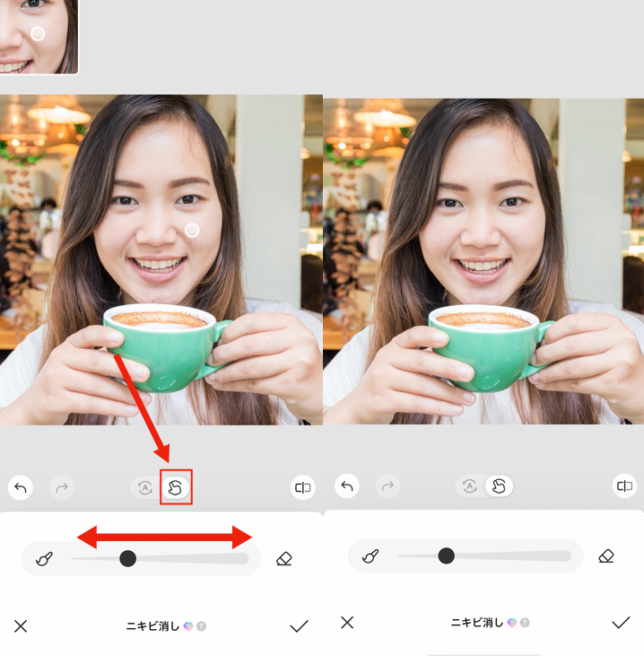The image size is (644, 656).
Task: Tap the undo arrow on the left screen
Action: (x=21, y=487)
